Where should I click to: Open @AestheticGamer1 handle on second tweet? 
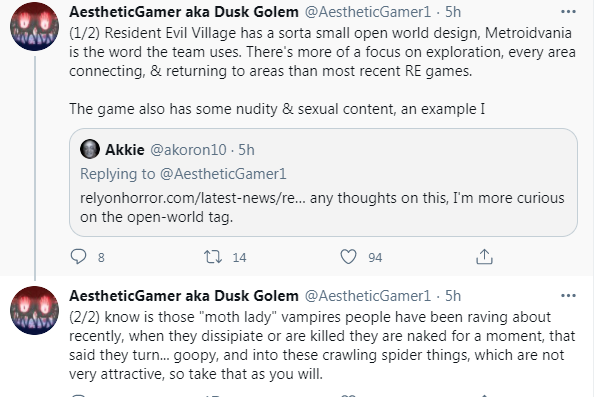point(368,296)
